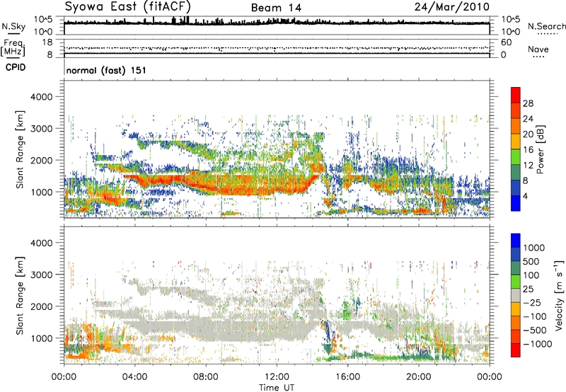
Task: Click the '12:00' time axis label
Action: (x=277, y=377)
